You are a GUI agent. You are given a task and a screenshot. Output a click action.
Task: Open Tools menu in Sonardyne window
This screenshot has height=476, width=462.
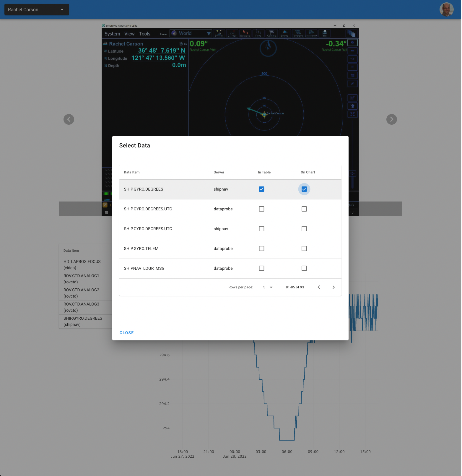pyautogui.click(x=144, y=34)
